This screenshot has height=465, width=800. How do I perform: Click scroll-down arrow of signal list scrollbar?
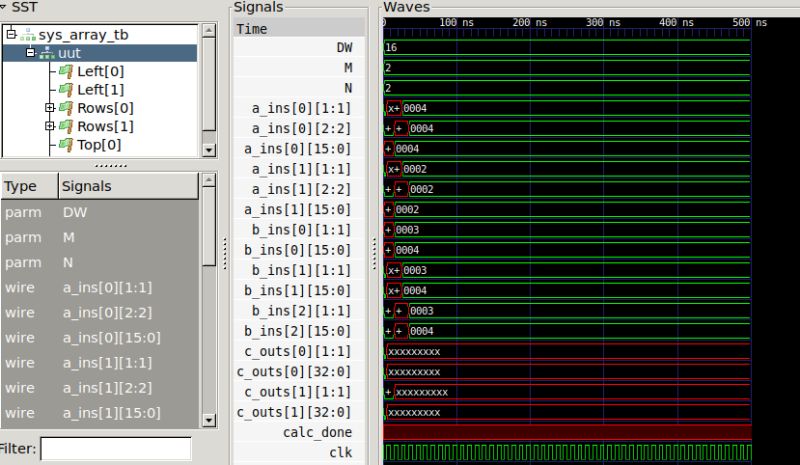click(209, 421)
